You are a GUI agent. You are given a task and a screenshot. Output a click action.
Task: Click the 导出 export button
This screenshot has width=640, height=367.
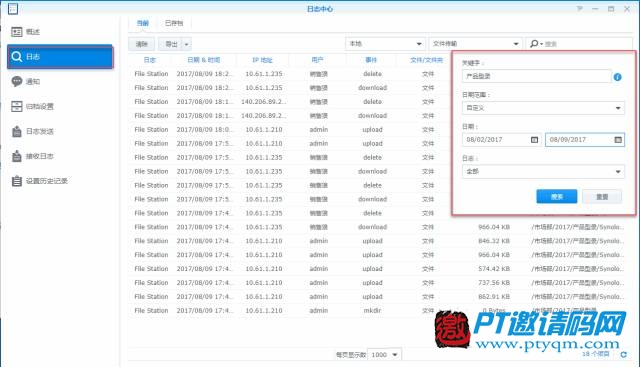click(171, 44)
